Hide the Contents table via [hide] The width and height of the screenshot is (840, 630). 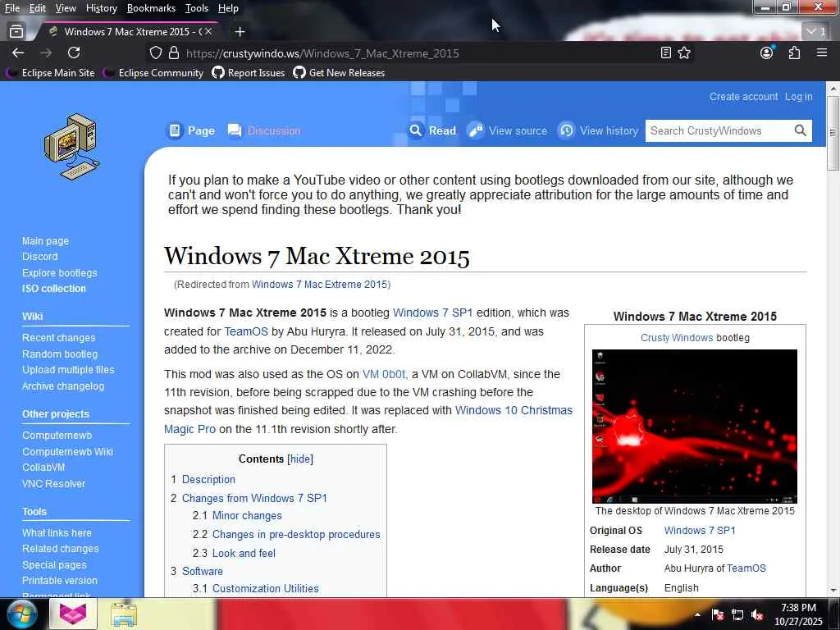(300, 459)
